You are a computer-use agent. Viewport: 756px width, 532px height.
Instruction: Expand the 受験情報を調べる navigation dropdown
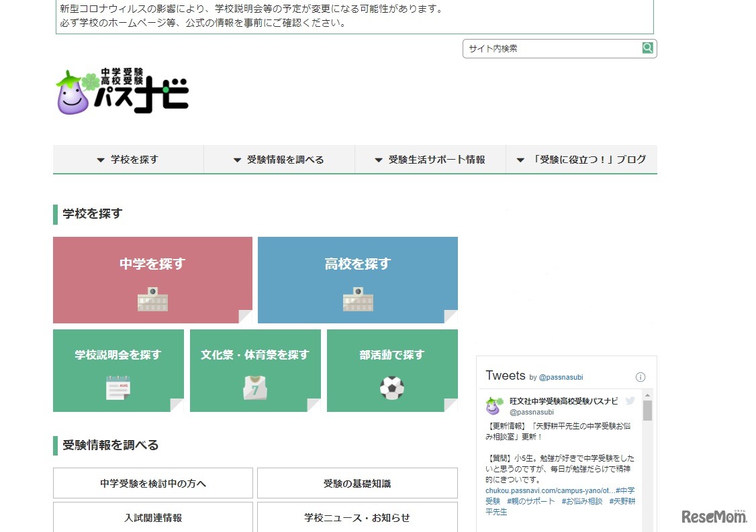[279, 160]
